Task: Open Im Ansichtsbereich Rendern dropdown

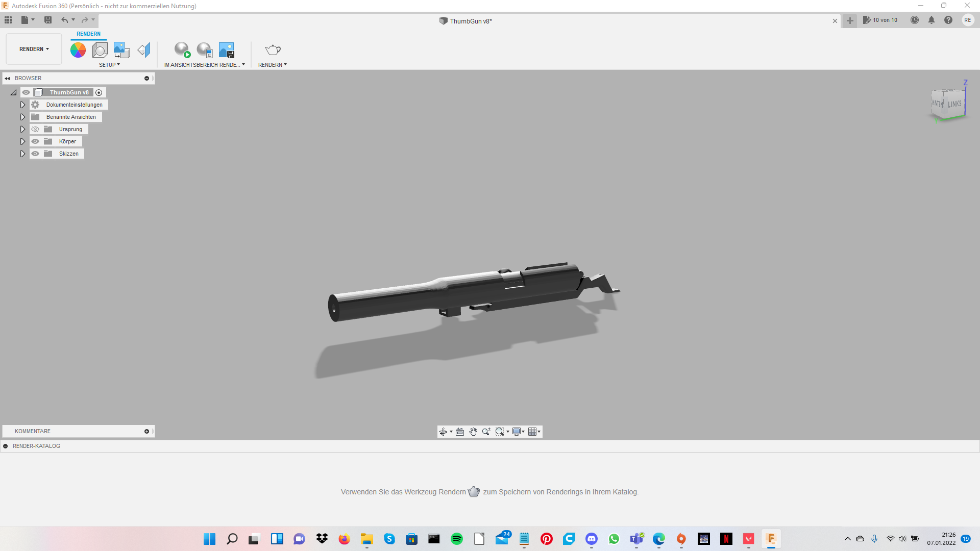Action: (205, 65)
